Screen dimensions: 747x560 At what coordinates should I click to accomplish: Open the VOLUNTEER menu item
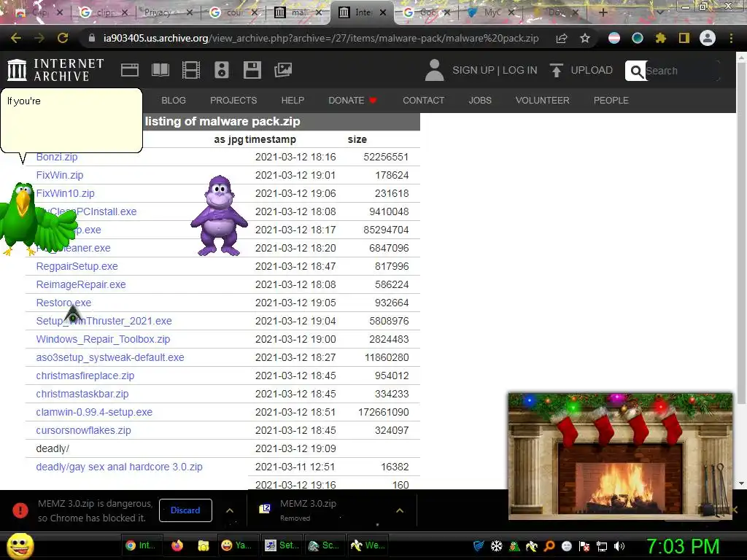[x=542, y=101]
